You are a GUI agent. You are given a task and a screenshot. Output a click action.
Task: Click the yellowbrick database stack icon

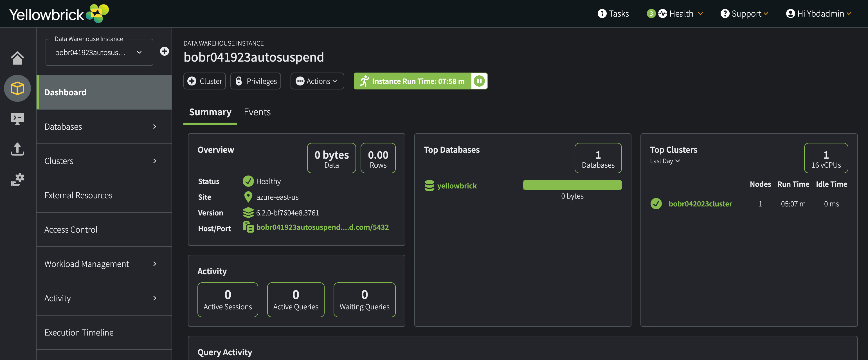point(429,186)
